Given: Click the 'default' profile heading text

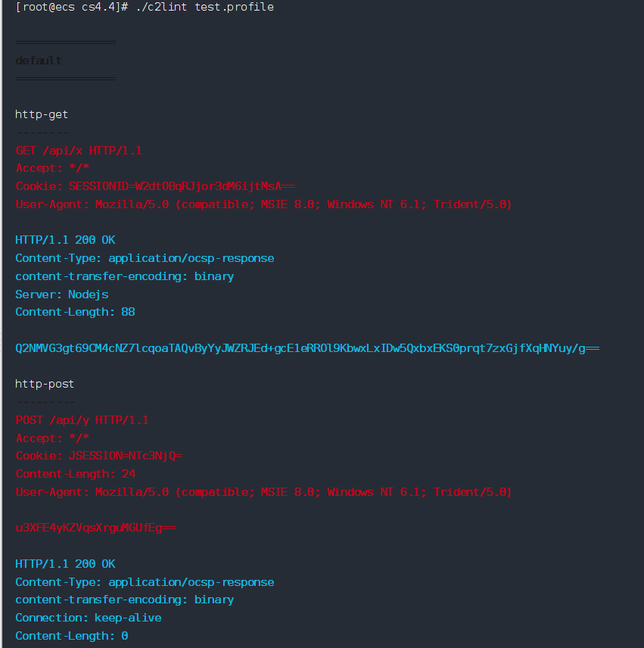Looking at the screenshot, I should pyautogui.click(x=39, y=61).
